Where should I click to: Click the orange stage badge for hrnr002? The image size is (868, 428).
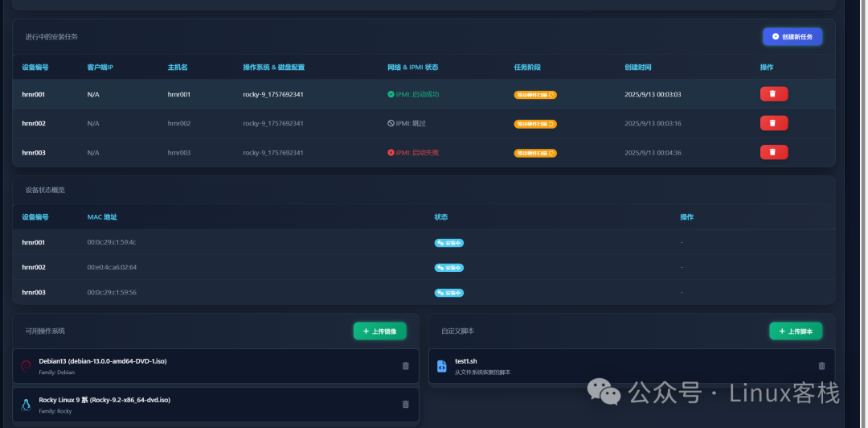(535, 124)
